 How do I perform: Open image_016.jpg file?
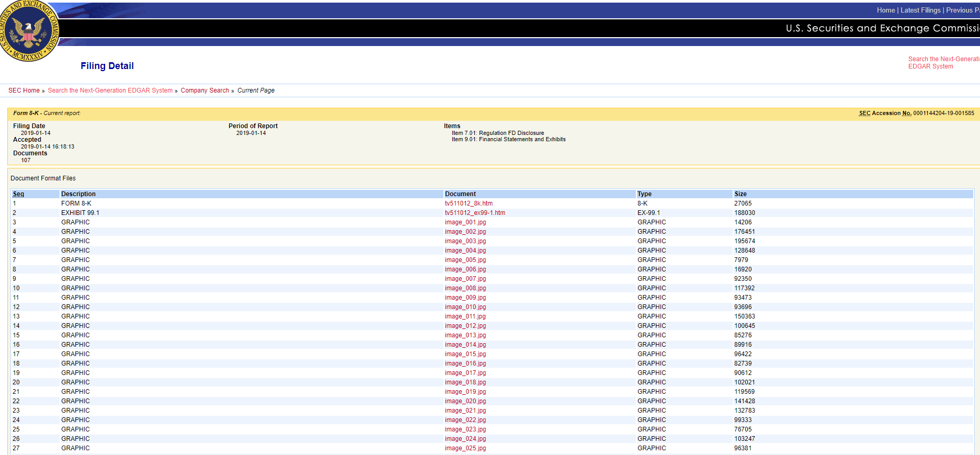(x=465, y=363)
